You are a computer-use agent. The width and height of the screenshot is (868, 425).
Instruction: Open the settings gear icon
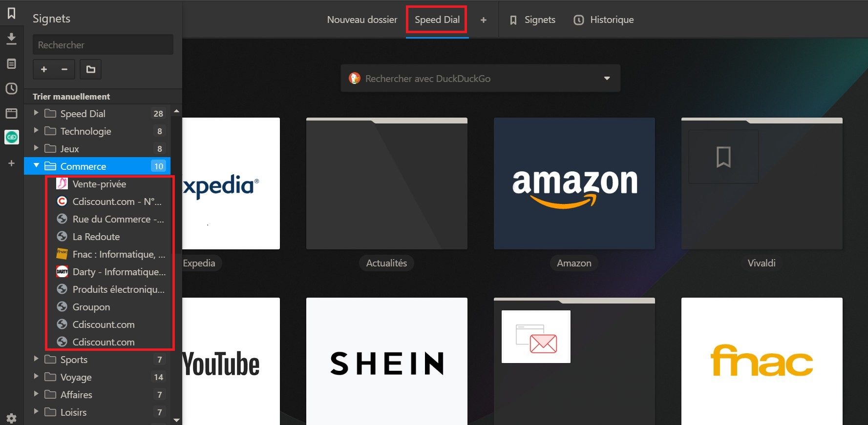(x=11, y=418)
